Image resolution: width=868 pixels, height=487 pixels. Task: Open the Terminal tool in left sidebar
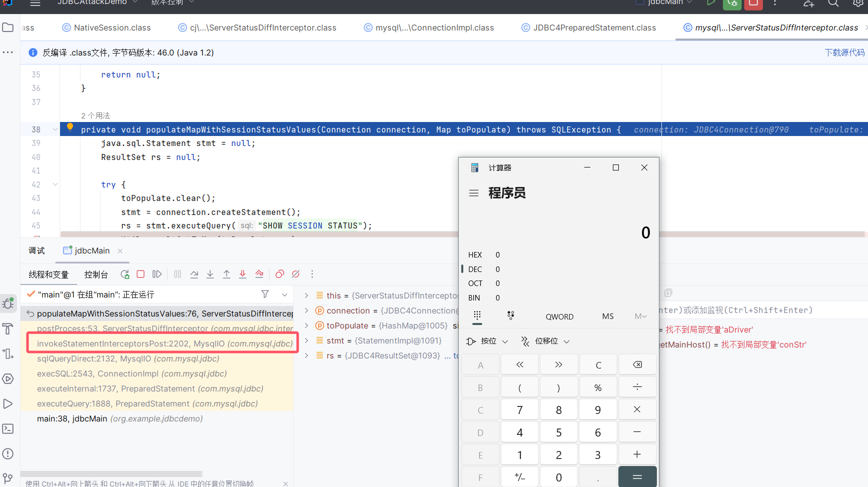[8, 428]
